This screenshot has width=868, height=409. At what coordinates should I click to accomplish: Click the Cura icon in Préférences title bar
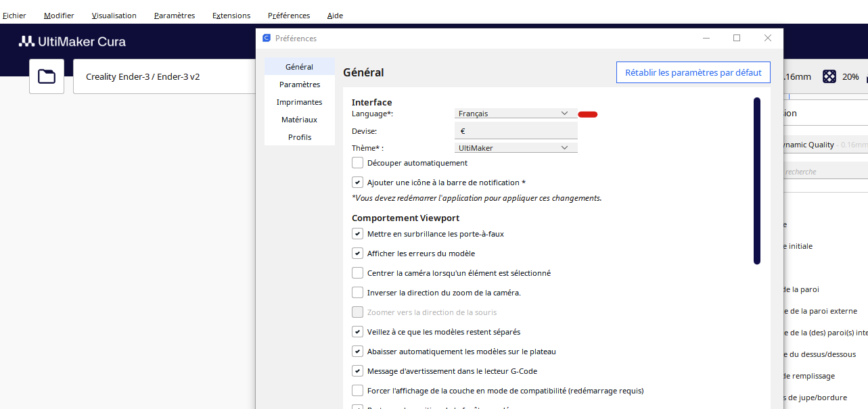[267, 38]
